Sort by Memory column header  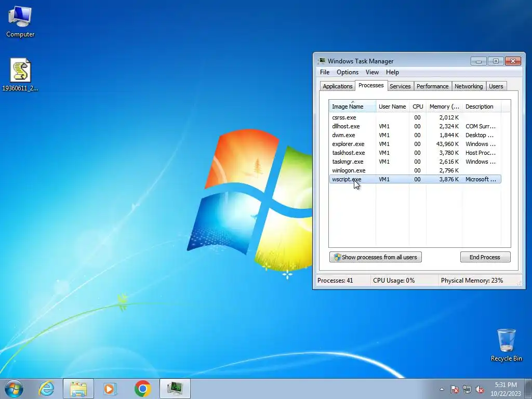pos(444,106)
